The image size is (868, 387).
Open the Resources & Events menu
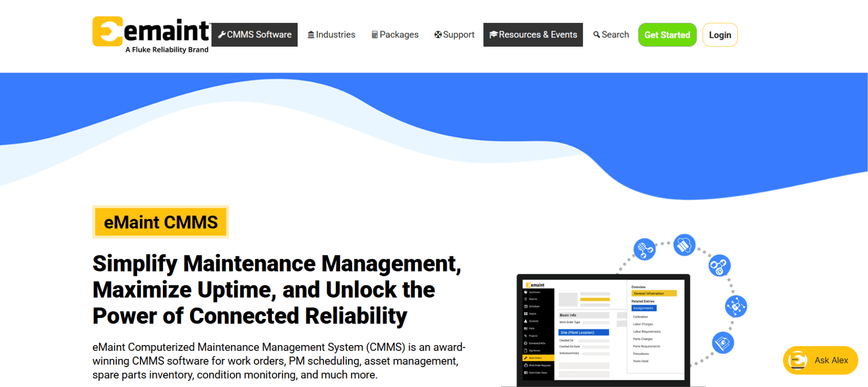click(533, 35)
